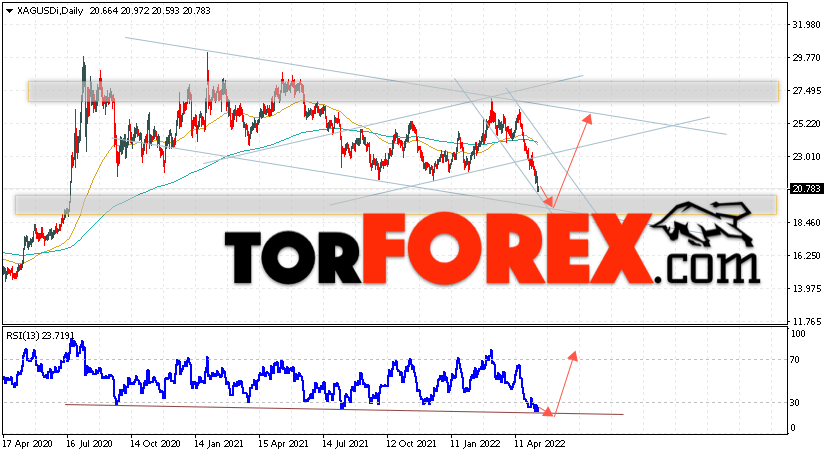Image resolution: width=828 pixels, height=455 pixels.
Task: Click the OHLC values 20.664 20.972 20.593 20.783
Action: coord(150,11)
